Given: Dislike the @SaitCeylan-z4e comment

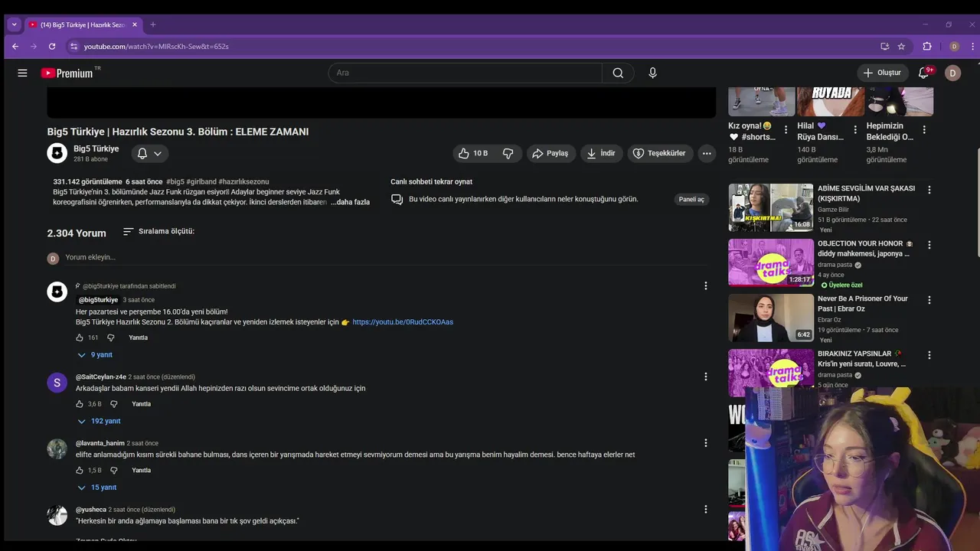Looking at the screenshot, I should coord(113,404).
